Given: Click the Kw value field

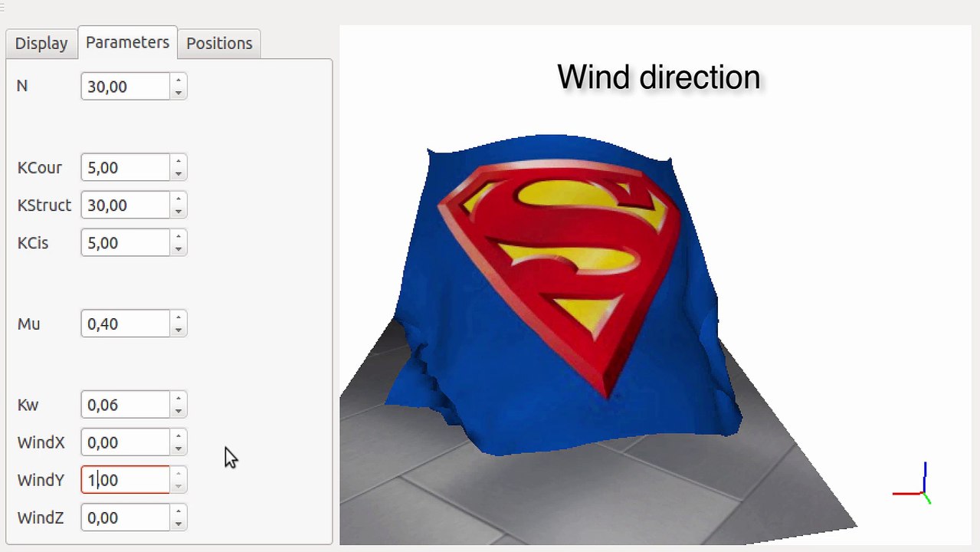Looking at the screenshot, I should tap(125, 405).
